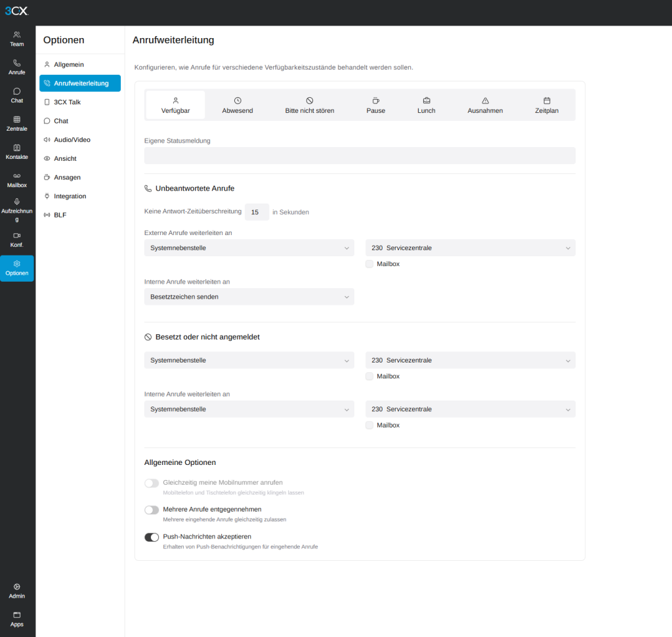The width and height of the screenshot is (672, 637).
Task: Open the BLF options page
Action: [79, 215]
